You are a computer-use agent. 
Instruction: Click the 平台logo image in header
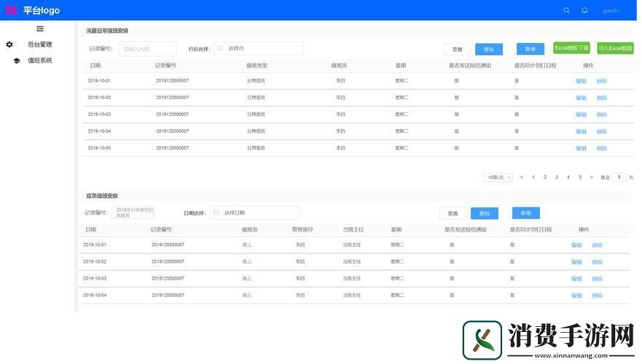click(x=12, y=10)
